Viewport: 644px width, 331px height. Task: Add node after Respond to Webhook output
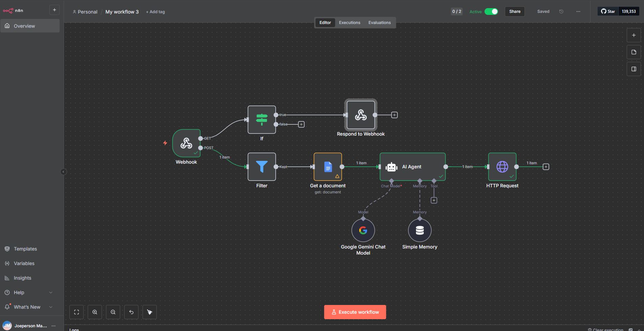(394, 115)
